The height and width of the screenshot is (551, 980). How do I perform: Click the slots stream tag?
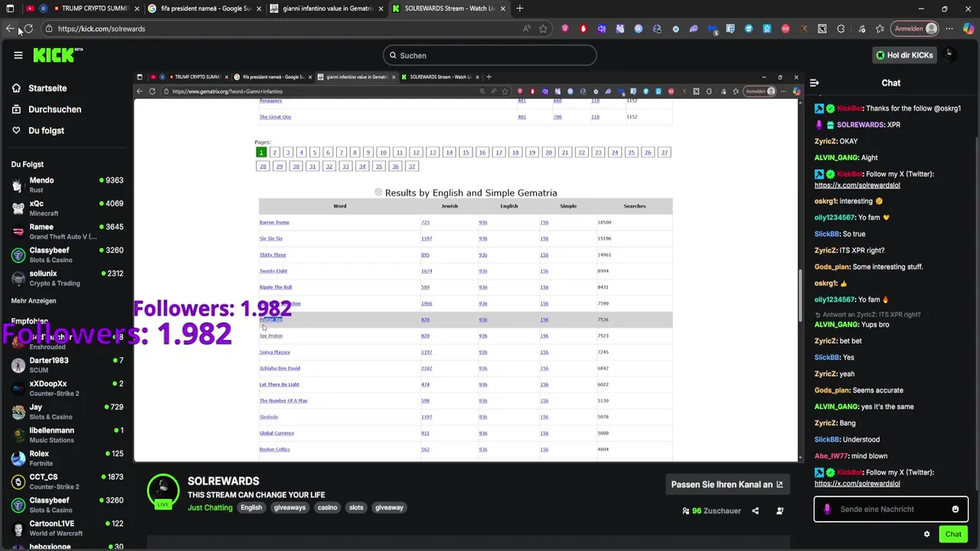(x=356, y=507)
